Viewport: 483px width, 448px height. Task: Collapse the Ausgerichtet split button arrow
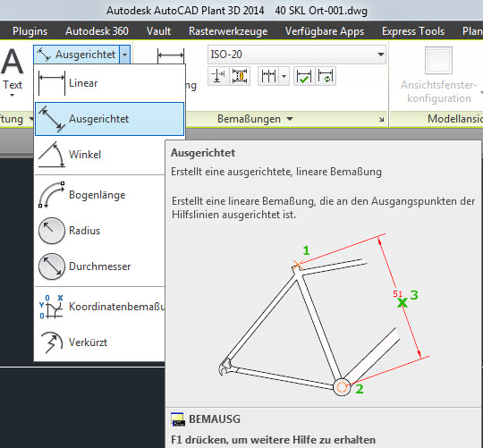[x=124, y=55]
